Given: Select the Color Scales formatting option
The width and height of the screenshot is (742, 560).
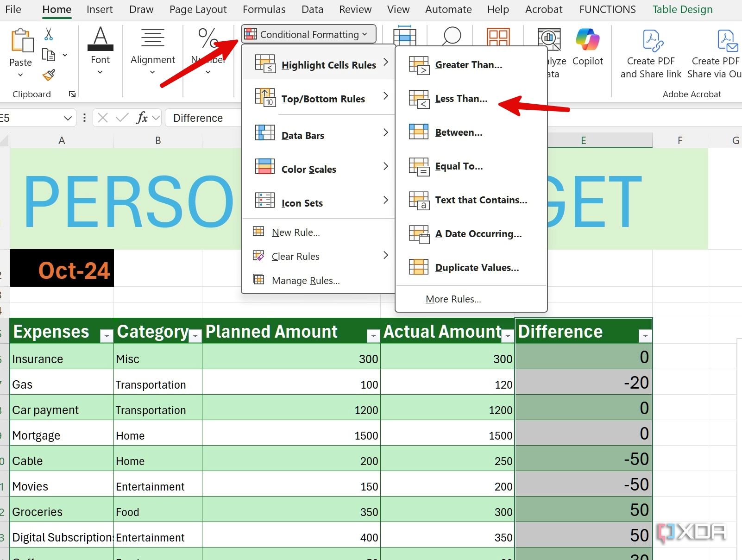Looking at the screenshot, I should pyautogui.click(x=308, y=169).
